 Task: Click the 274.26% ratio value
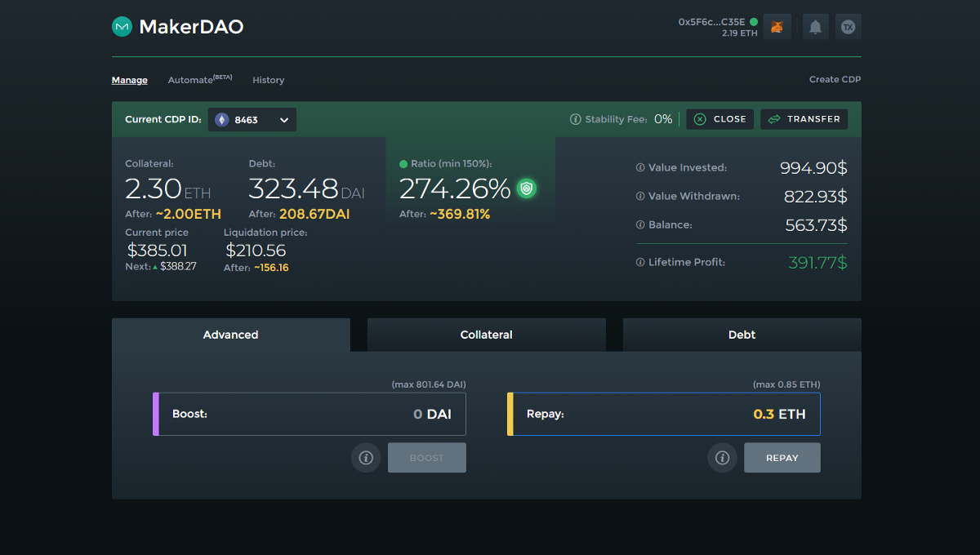click(455, 189)
